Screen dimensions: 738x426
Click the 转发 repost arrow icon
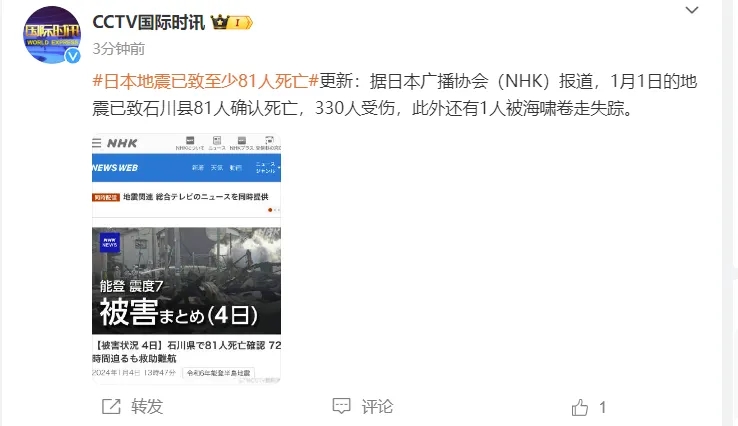point(112,406)
